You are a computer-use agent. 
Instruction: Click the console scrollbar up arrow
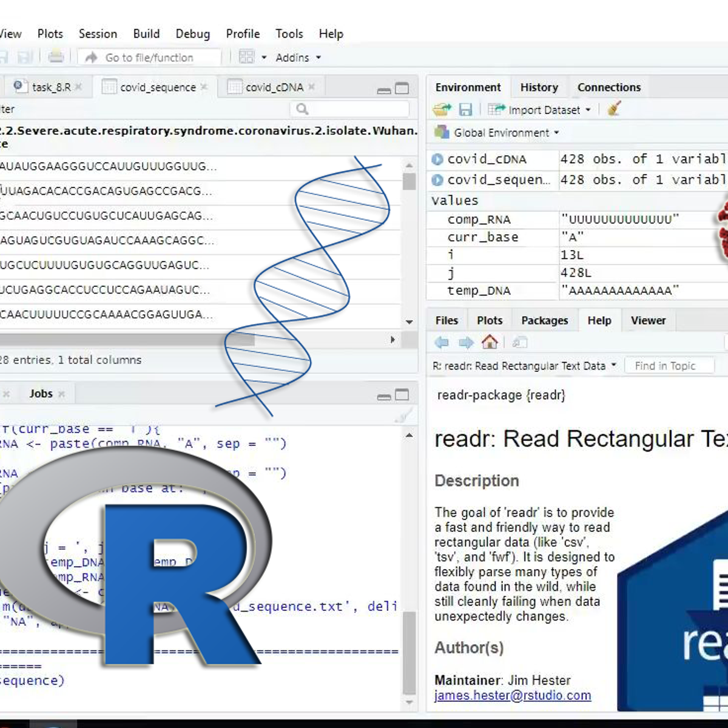[x=409, y=435]
